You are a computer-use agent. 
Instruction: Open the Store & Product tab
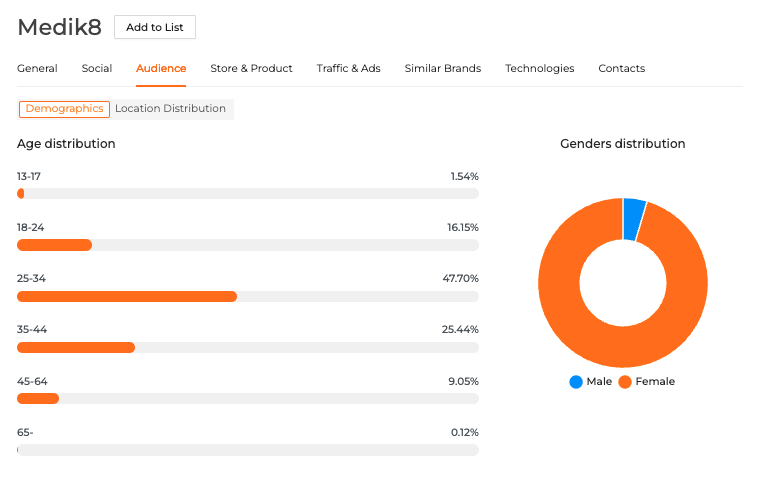coord(251,69)
